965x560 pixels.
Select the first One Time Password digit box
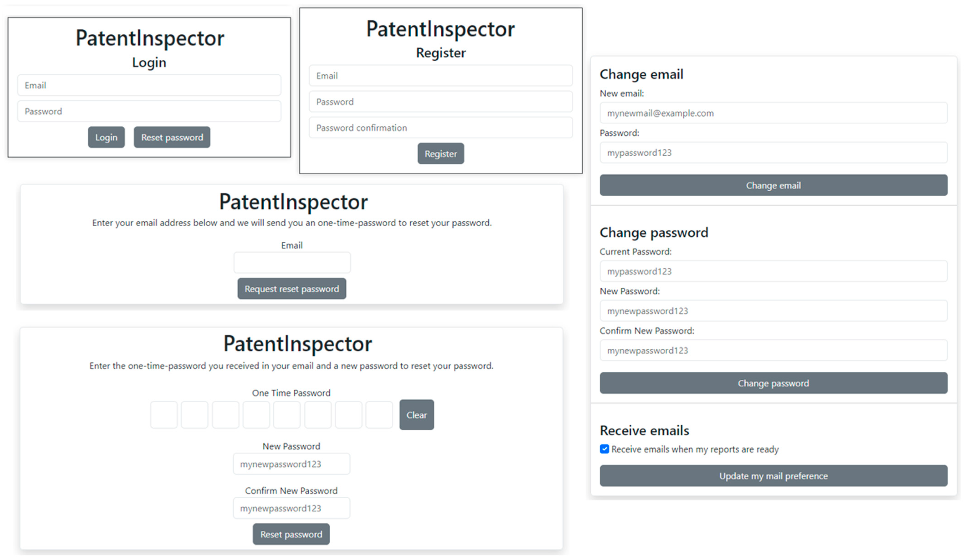164,414
